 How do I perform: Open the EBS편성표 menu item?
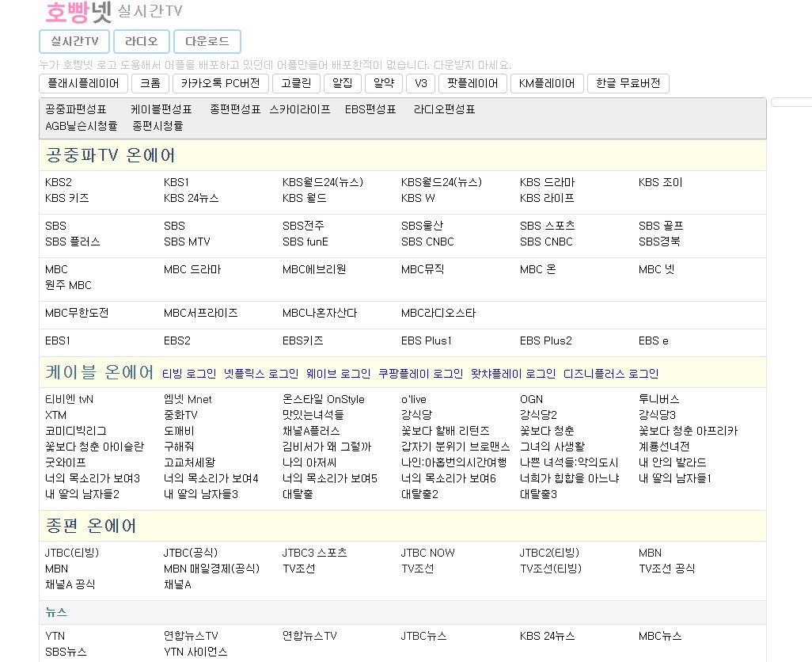[x=370, y=109]
